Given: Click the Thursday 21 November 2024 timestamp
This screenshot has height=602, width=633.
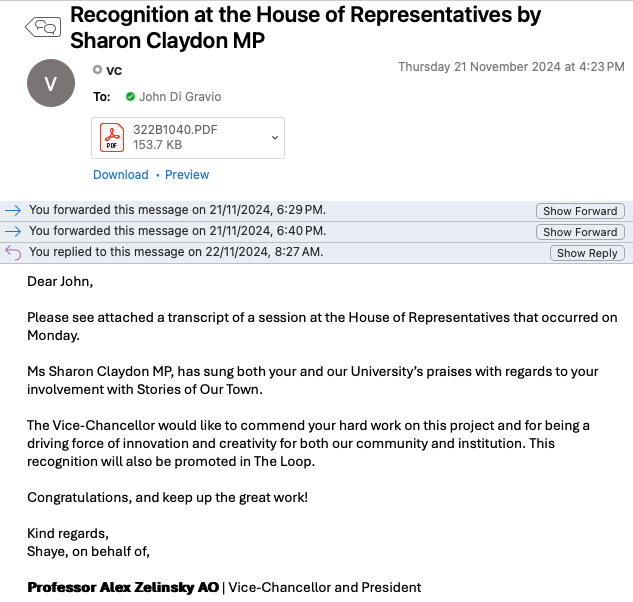Looking at the screenshot, I should (511, 67).
